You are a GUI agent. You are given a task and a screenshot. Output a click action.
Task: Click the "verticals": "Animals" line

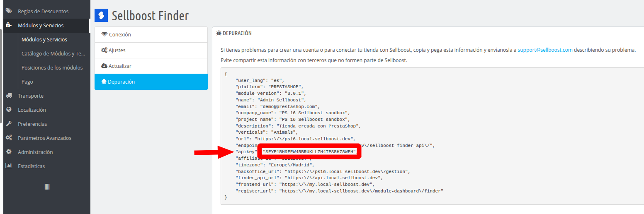267,132
